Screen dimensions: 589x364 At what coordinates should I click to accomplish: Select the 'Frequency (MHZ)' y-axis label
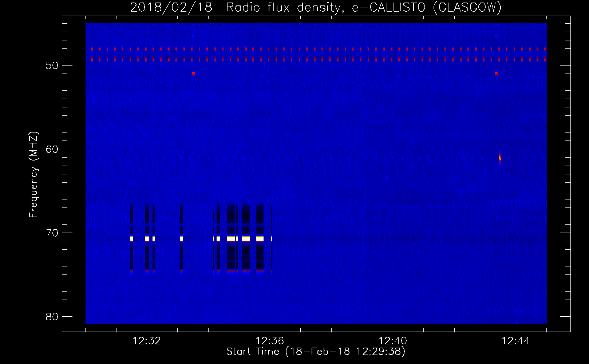(33, 175)
